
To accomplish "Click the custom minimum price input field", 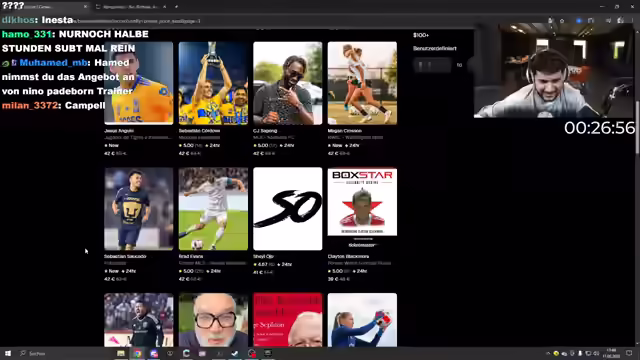I will pos(432,65).
